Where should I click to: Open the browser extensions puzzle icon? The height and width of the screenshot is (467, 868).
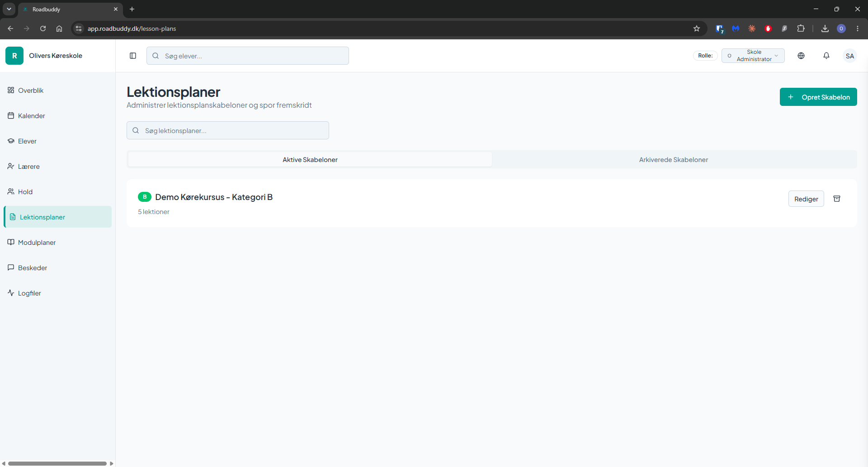pos(801,29)
